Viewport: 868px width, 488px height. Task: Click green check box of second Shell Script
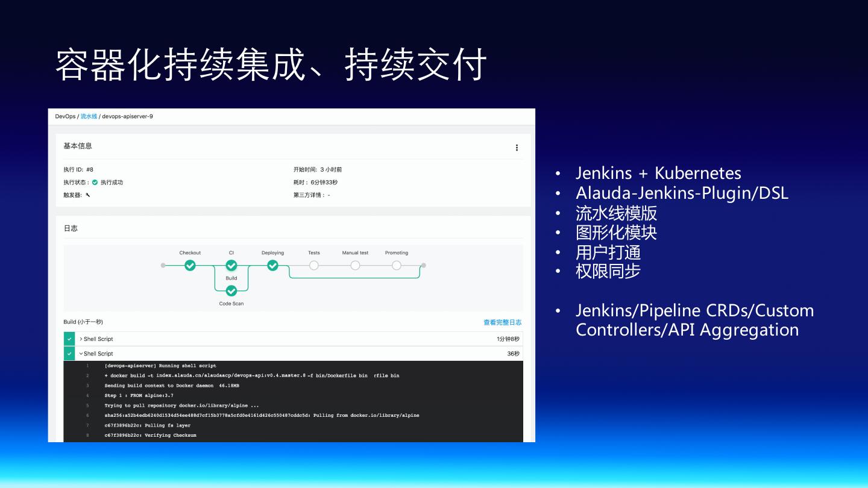click(69, 354)
